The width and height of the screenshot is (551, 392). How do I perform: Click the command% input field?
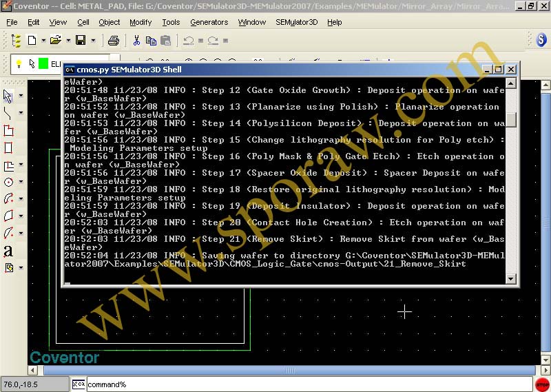tap(303, 384)
